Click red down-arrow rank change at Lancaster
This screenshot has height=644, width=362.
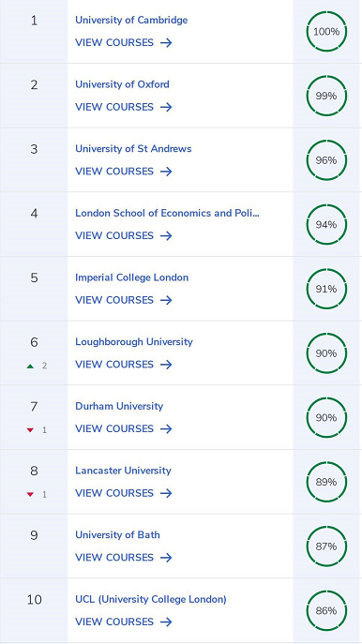30,495
